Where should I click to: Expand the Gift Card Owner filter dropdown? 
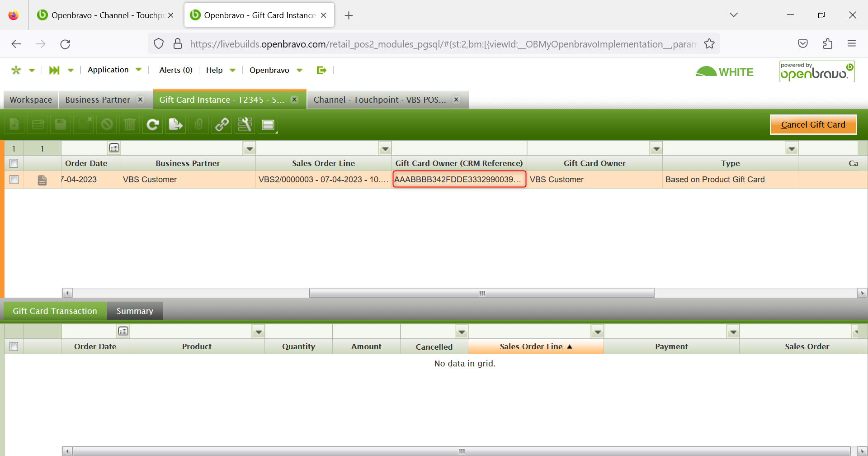[x=656, y=148]
